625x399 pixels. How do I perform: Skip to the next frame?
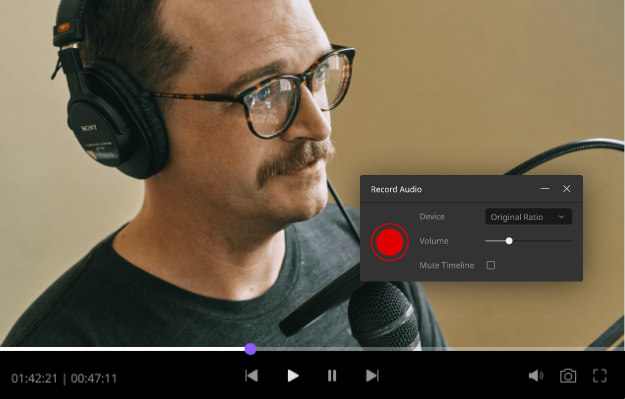372,375
